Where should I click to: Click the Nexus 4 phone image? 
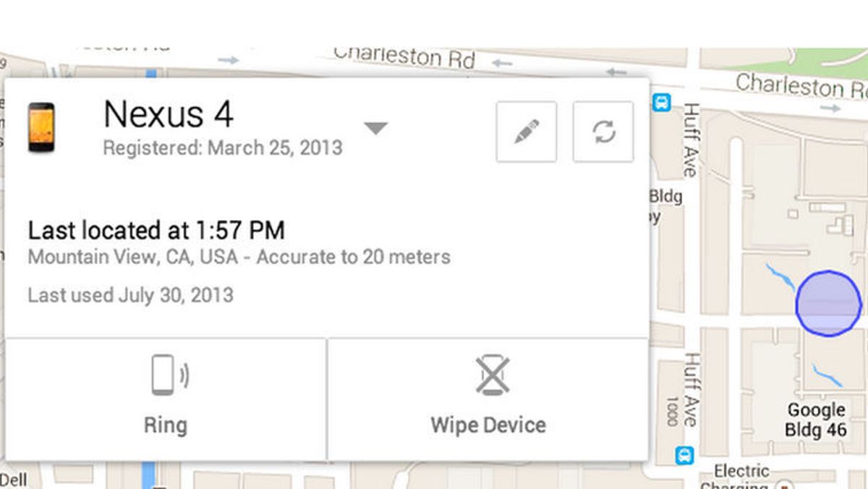[x=41, y=127]
